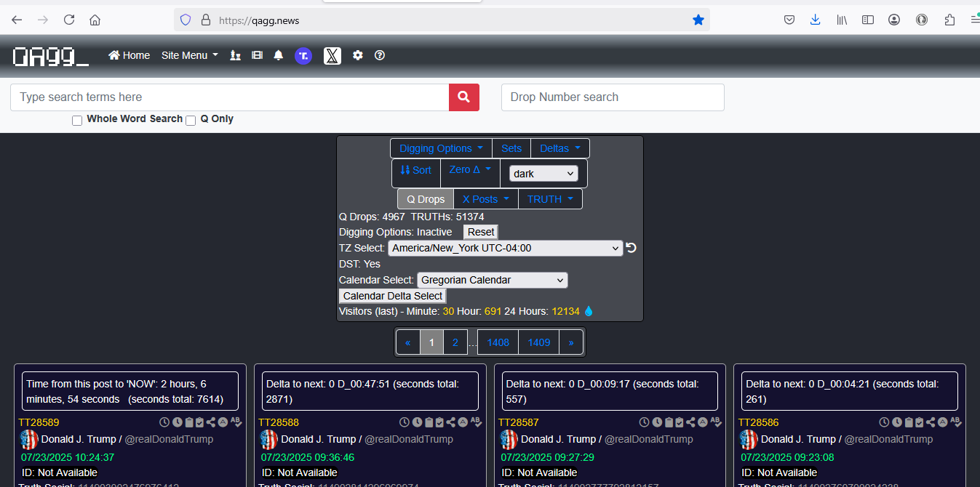Screen dimensions: 980x487
Task: Focus the search terms input field
Action: click(x=230, y=97)
